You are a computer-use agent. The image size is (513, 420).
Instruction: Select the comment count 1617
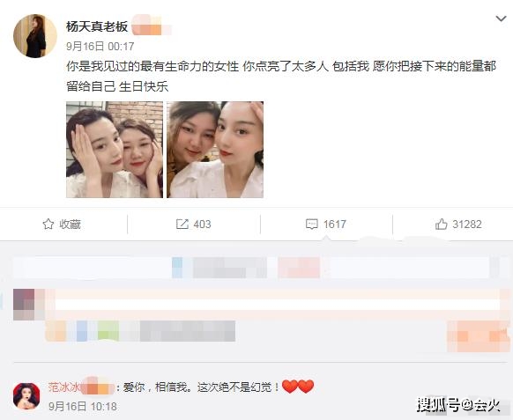click(335, 225)
